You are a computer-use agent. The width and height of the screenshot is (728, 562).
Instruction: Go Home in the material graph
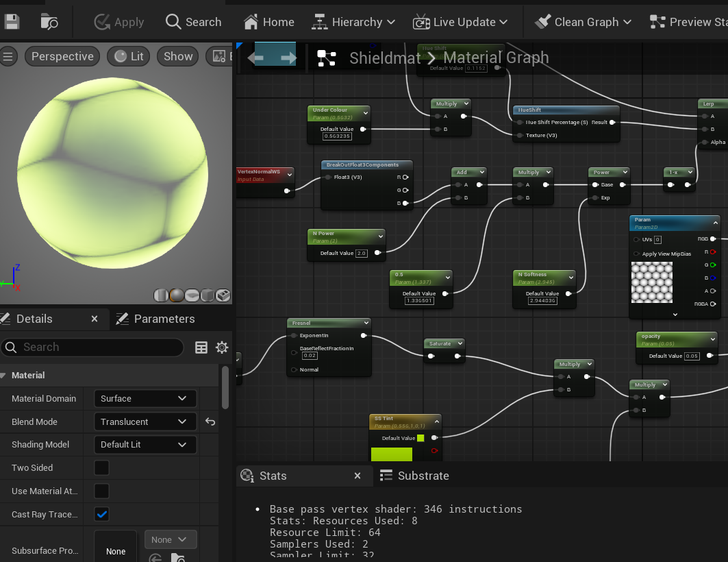coord(269,22)
